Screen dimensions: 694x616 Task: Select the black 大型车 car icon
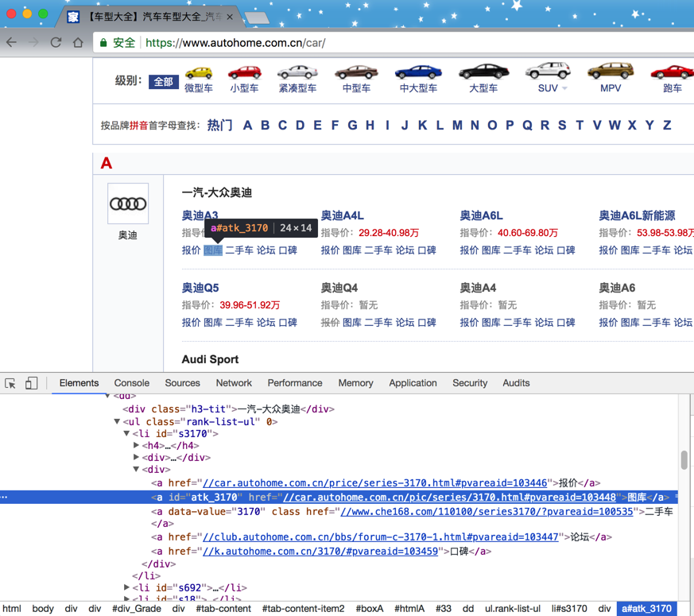(484, 72)
